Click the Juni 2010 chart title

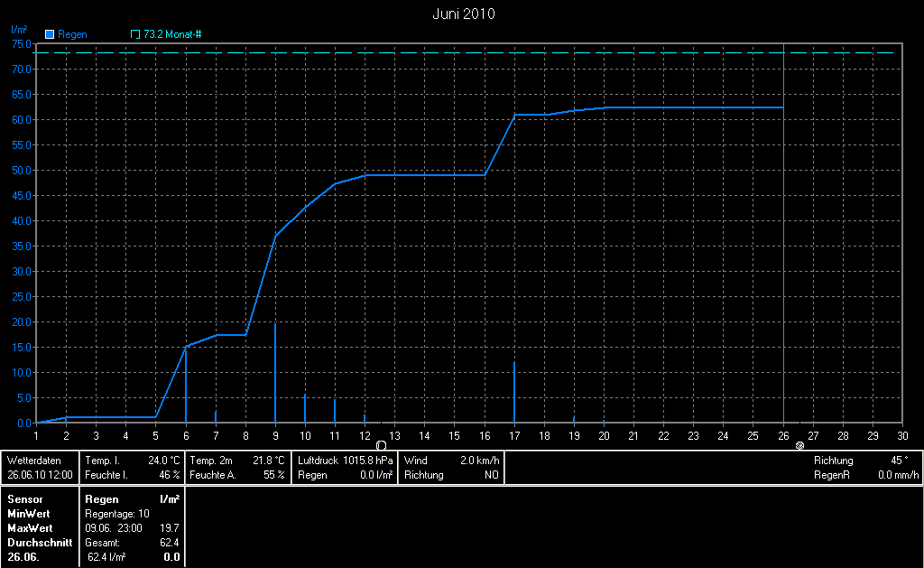463,14
